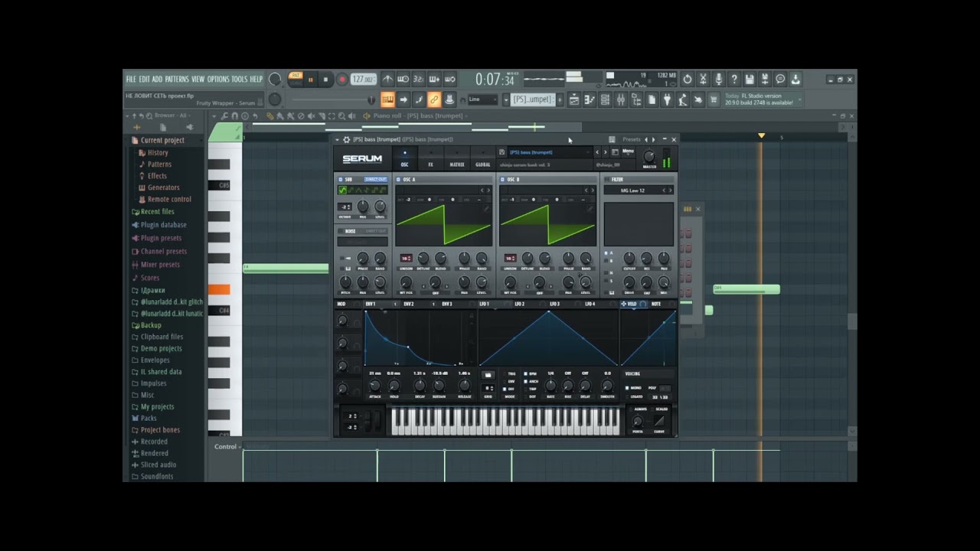Open the PATTERNS menu

[177, 80]
